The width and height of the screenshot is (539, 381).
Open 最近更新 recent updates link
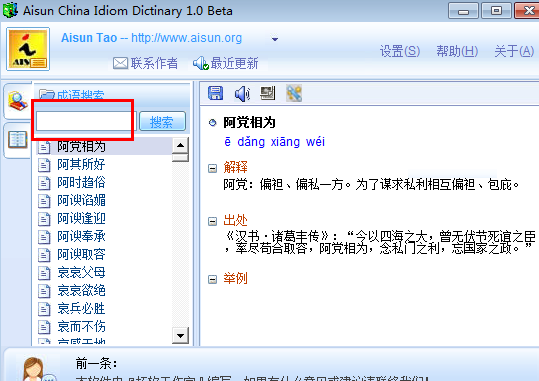tap(234, 63)
